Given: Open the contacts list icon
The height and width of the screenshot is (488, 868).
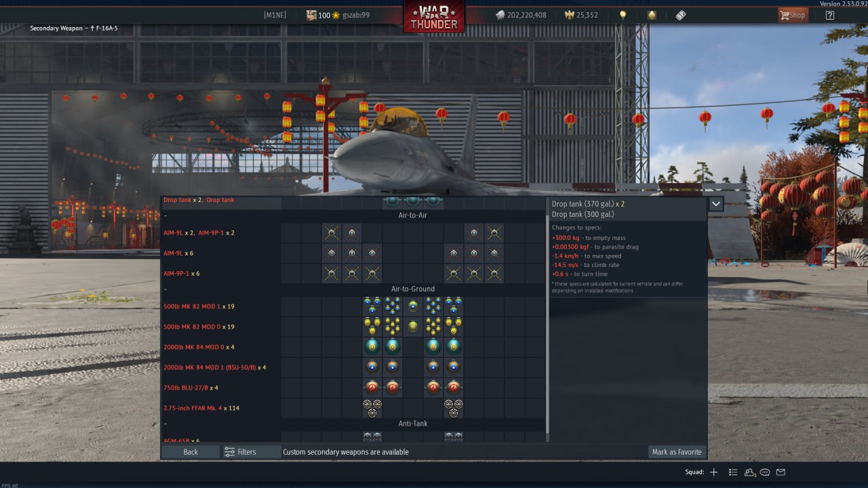Looking at the screenshot, I should [x=733, y=472].
